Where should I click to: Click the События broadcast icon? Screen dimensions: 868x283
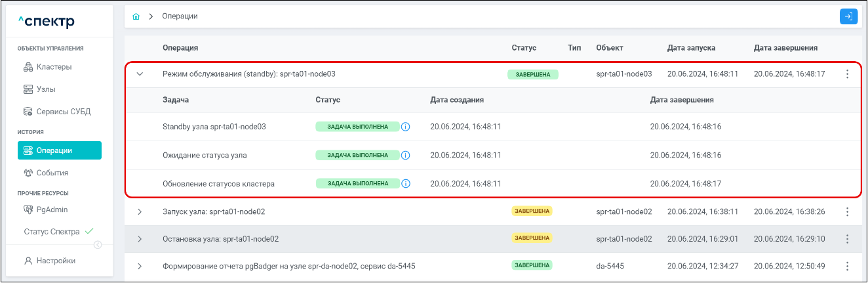pos(28,173)
